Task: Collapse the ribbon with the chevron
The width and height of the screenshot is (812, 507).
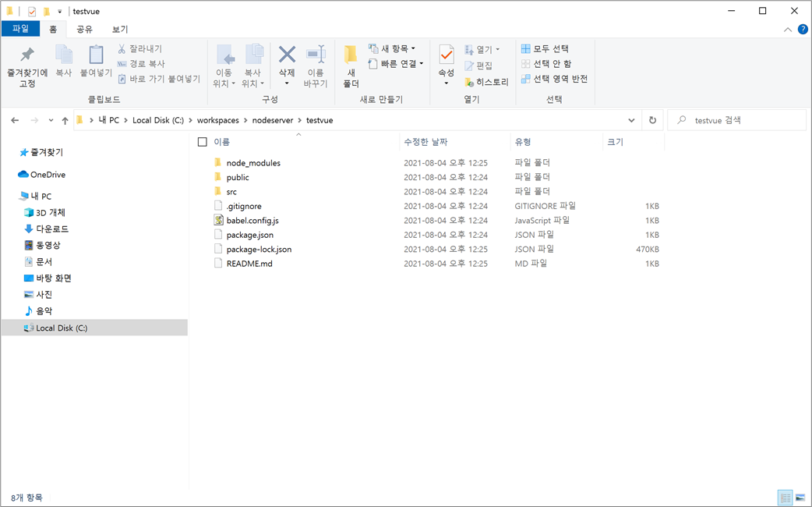Action: (x=788, y=30)
